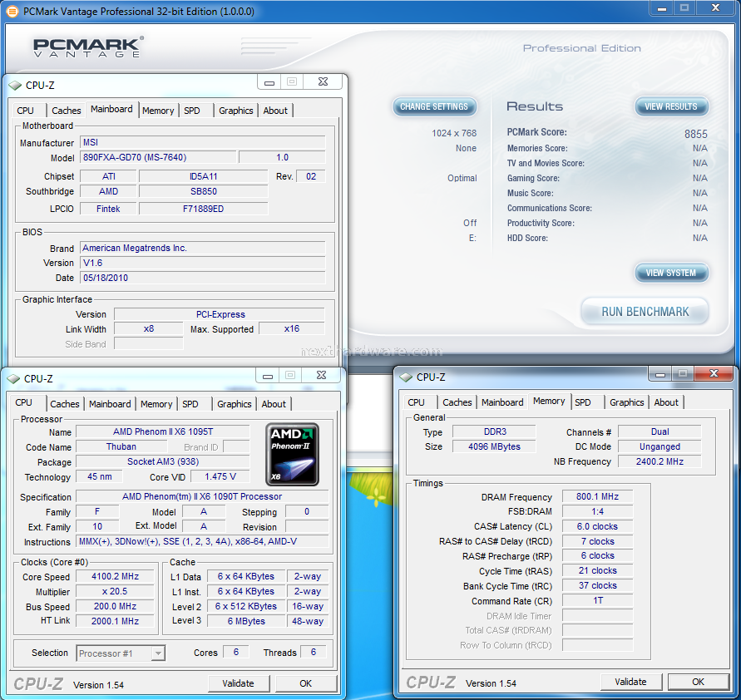Click the Multiplier value x 20.5
This screenshot has width=741, height=700.
tap(115, 591)
